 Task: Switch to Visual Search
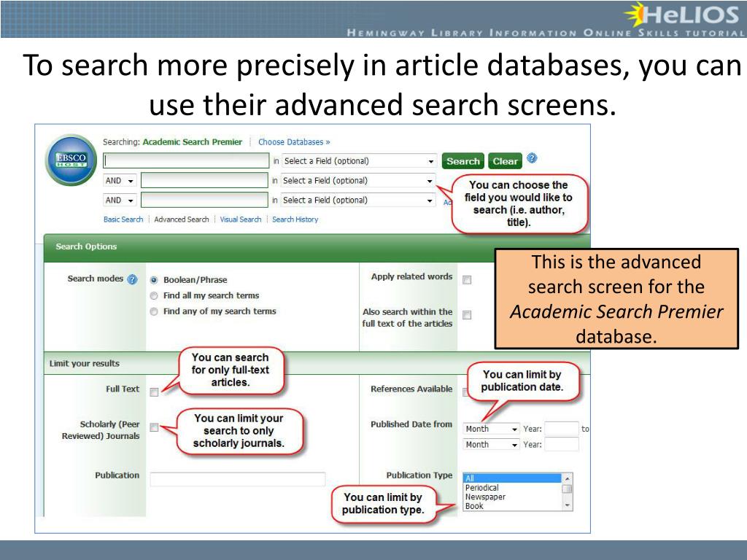241,219
